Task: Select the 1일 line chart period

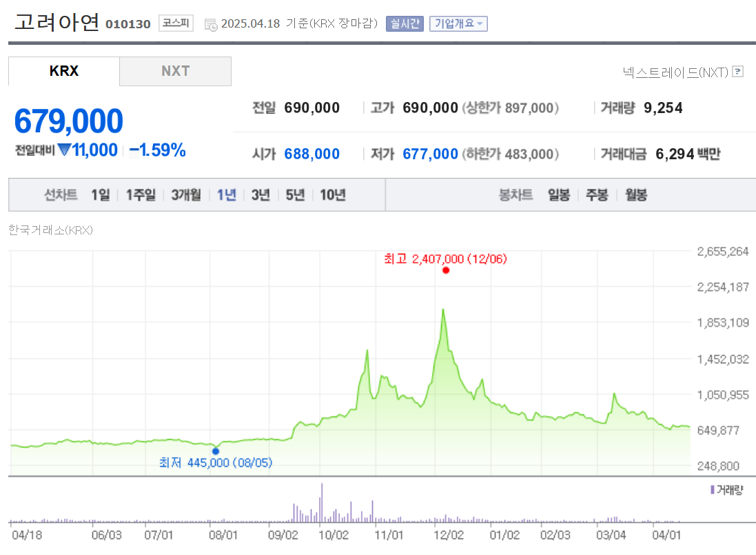Action: click(101, 195)
